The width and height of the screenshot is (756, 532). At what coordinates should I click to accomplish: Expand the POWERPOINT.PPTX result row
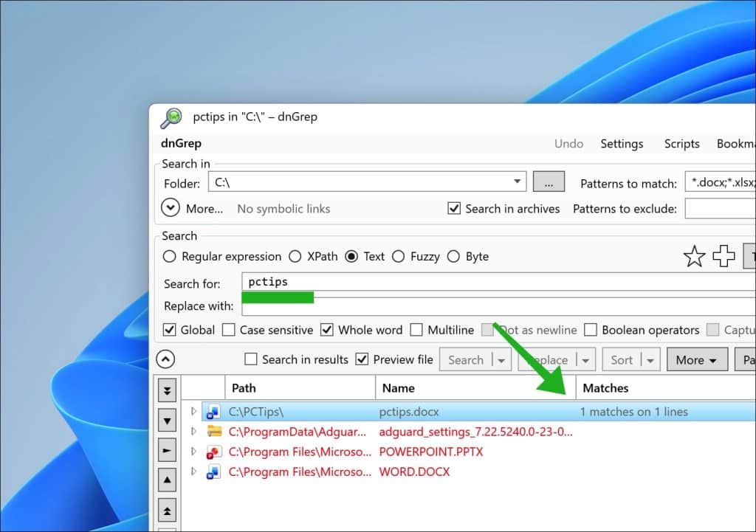point(193,451)
